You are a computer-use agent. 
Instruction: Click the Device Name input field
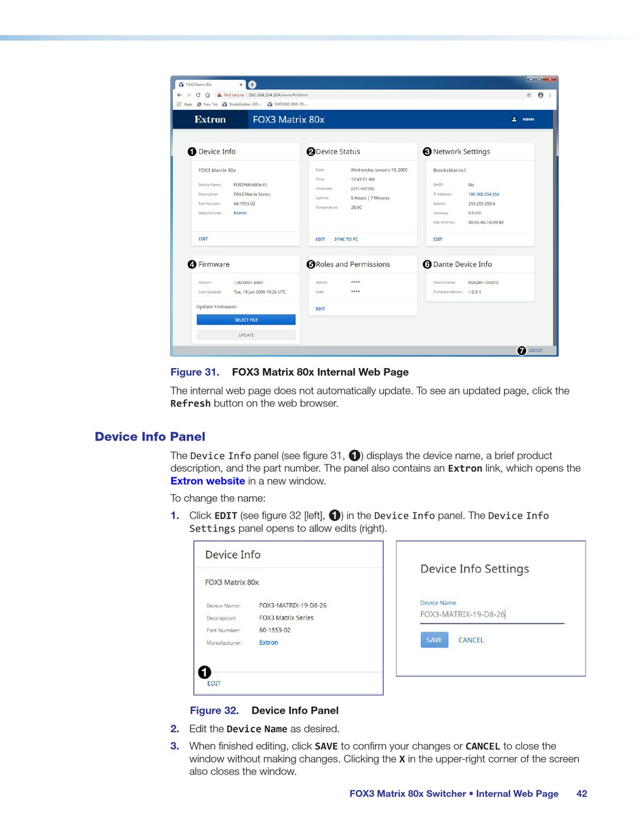click(x=492, y=615)
